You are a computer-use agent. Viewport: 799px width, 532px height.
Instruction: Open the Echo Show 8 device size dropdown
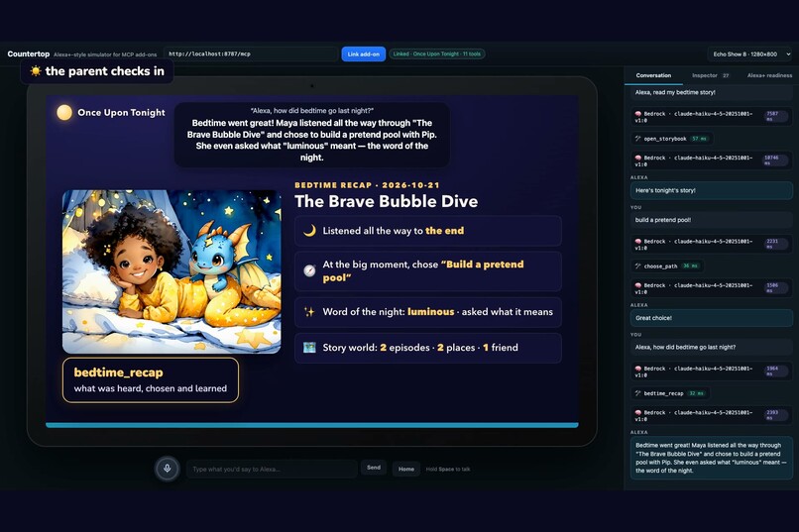[749, 53]
